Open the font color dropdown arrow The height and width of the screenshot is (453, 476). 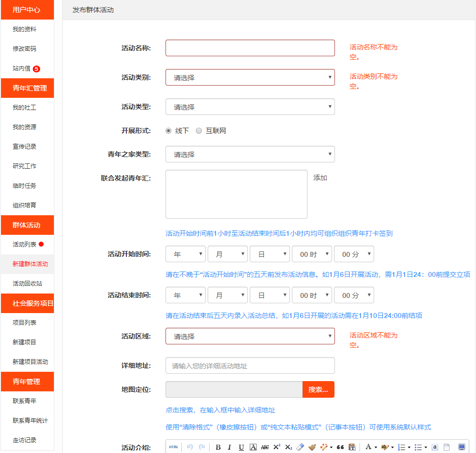376,447
